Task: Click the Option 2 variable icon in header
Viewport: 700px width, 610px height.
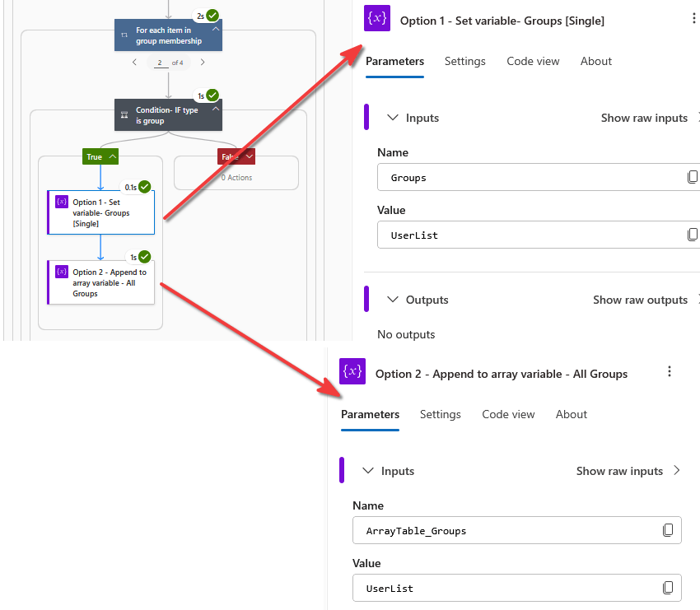Action: 352,371
